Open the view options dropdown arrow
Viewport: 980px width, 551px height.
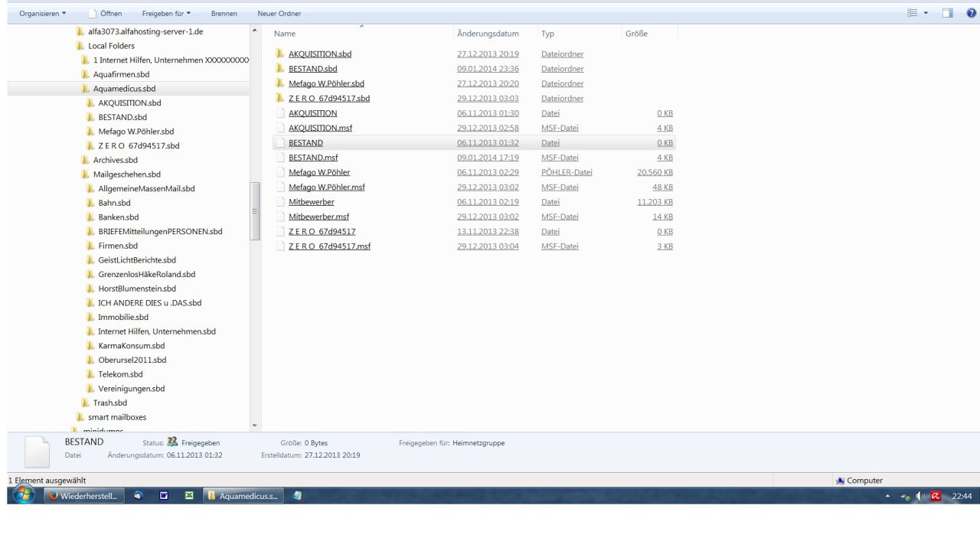point(925,13)
